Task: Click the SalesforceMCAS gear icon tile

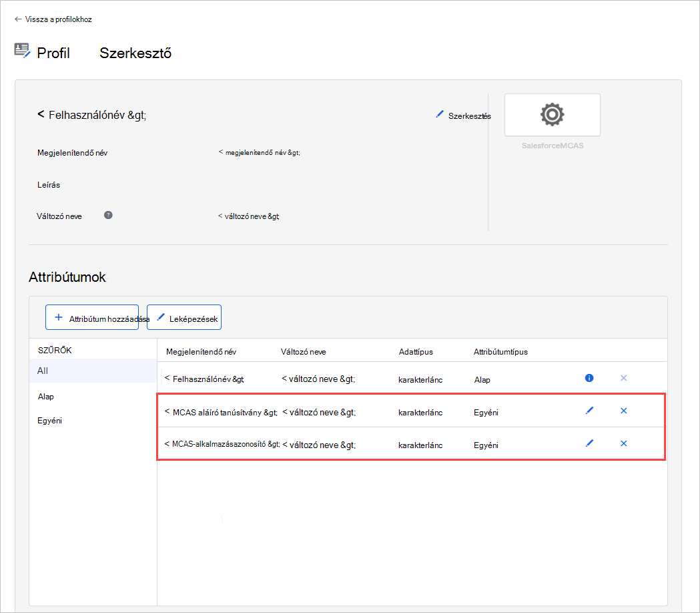Action: (553, 115)
